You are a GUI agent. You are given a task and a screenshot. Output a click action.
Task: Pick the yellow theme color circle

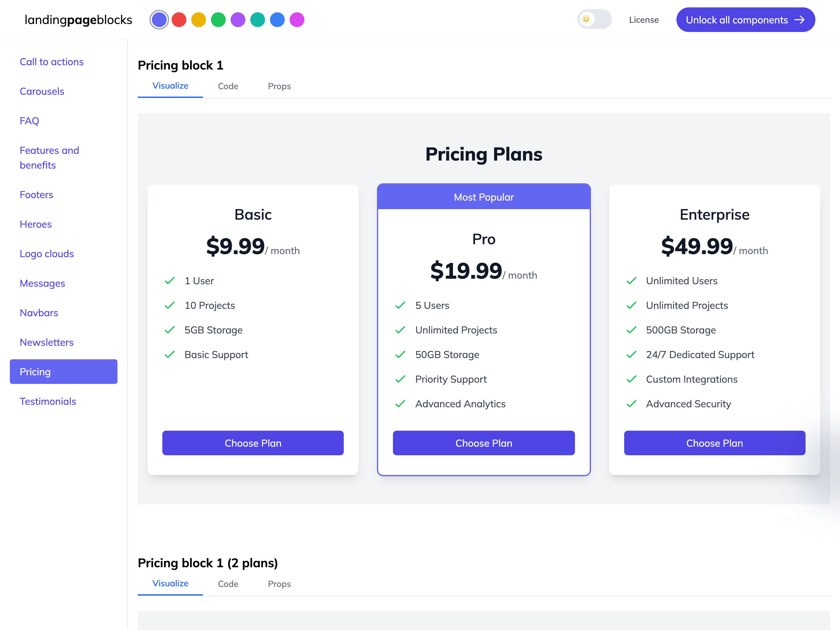[199, 20]
